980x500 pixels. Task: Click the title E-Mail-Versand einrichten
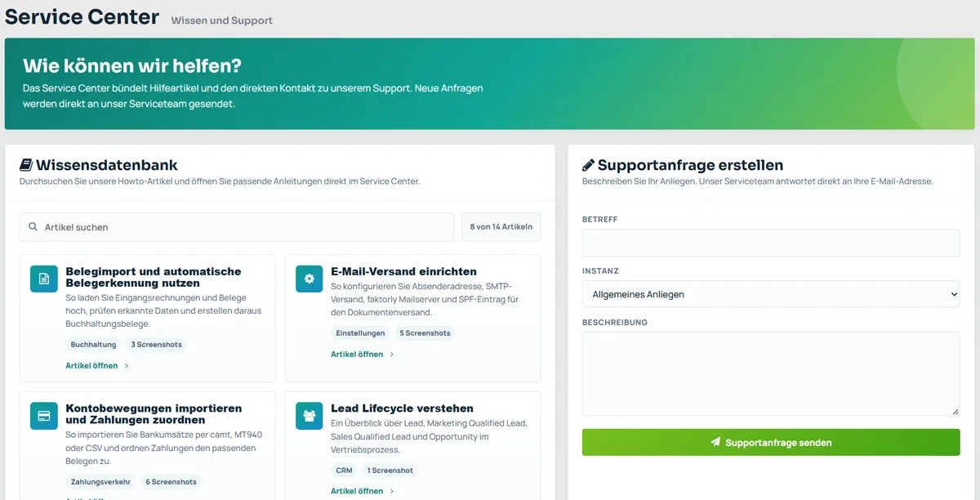point(403,271)
